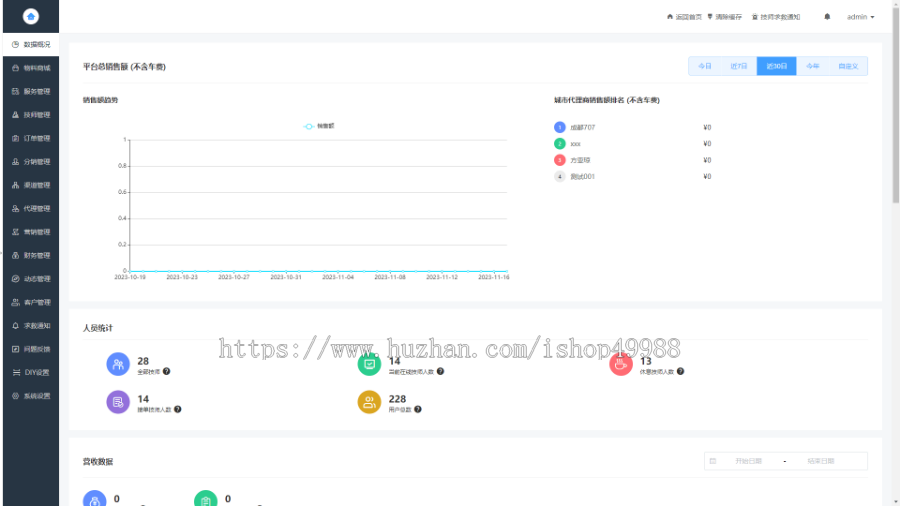Click the 228 user count value
The height and width of the screenshot is (506, 900).
(x=397, y=399)
